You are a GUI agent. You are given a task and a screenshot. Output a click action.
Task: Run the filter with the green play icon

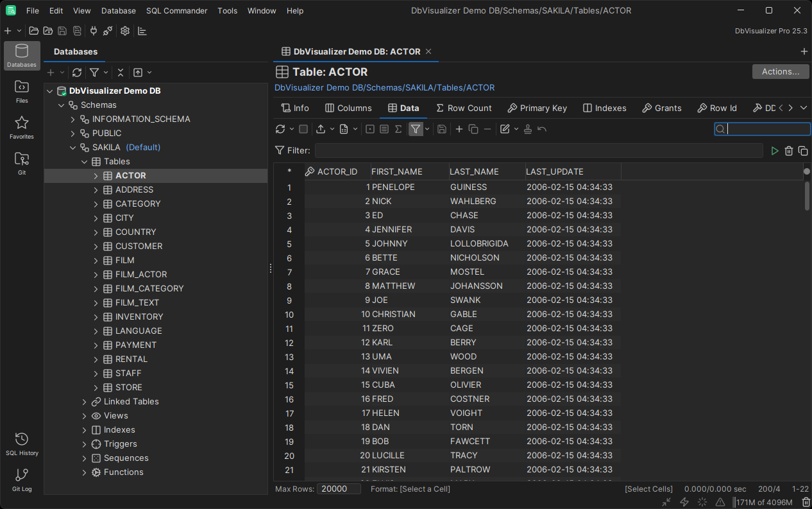[x=775, y=150]
